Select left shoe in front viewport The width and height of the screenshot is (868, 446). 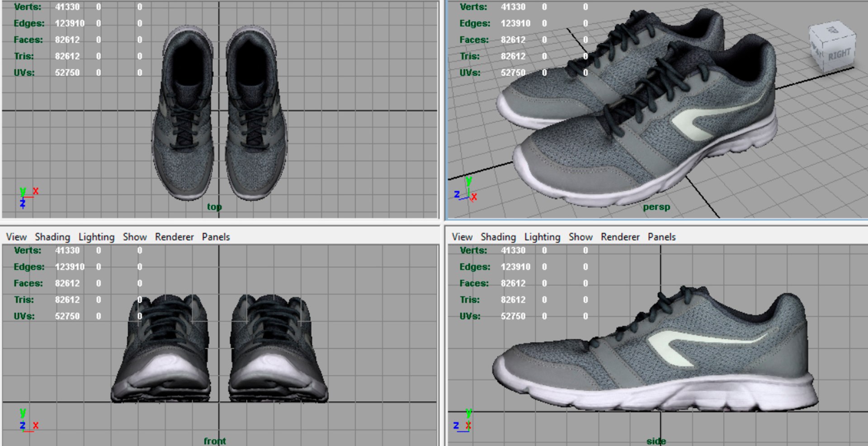(x=161, y=348)
